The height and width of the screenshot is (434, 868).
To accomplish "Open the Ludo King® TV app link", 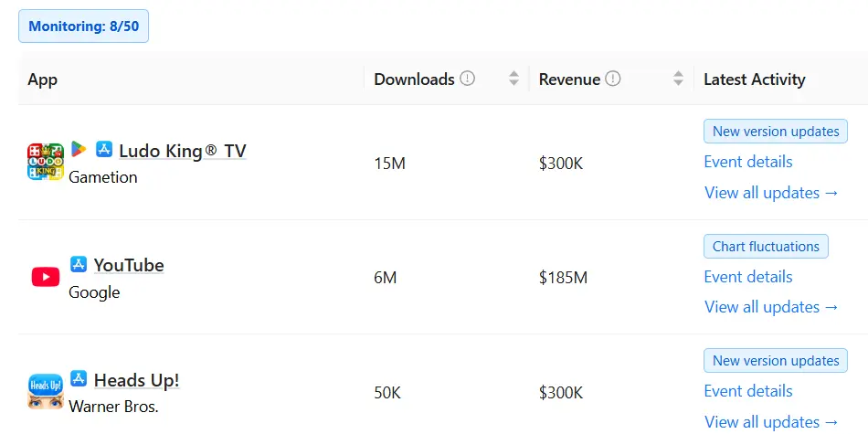I will (183, 151).
